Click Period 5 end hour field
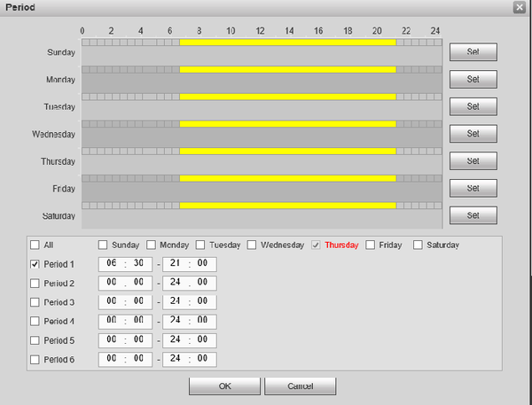Viewport: 532px width, 405px height. tap(175, 339)
